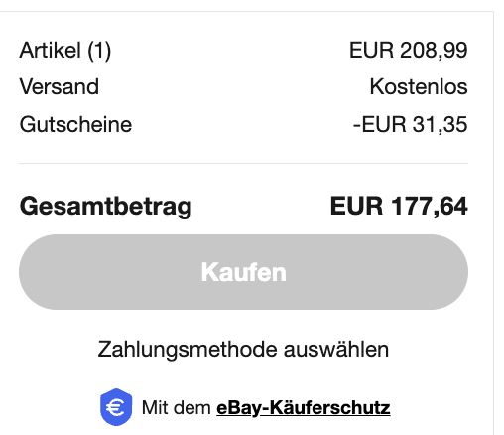Image resolution: width=504 pixels, height=435 pixels.
Task: Click the empty space below the Gutscheine row
Action: point(243,148)
